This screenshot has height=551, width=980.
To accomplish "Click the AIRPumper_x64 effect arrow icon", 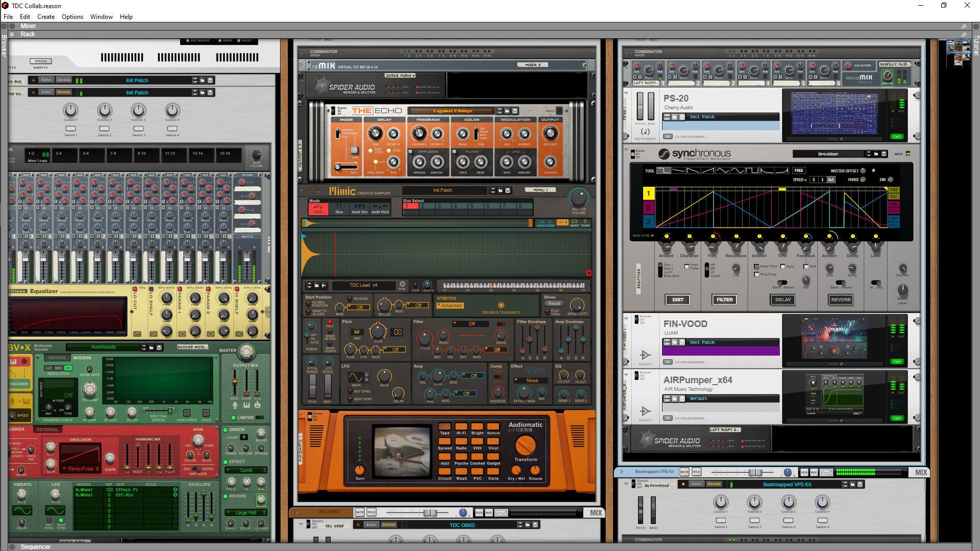I will click(645, 411).
